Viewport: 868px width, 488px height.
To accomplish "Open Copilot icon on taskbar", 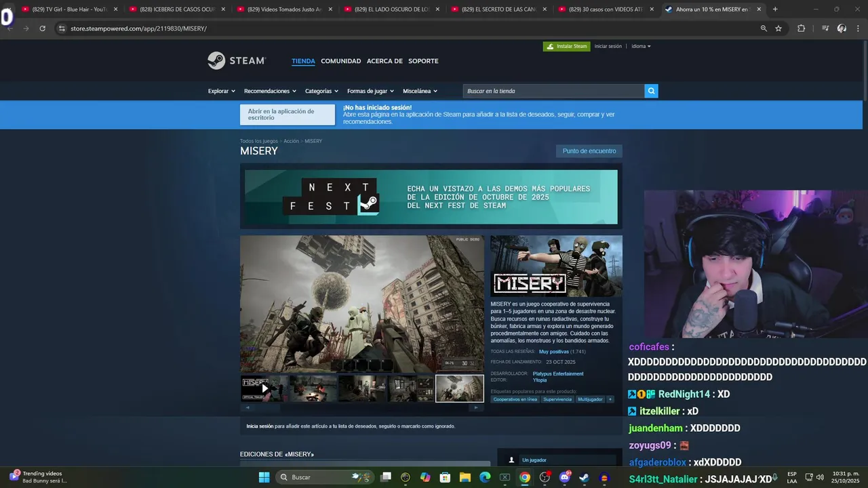I will [x=425, y=477].
